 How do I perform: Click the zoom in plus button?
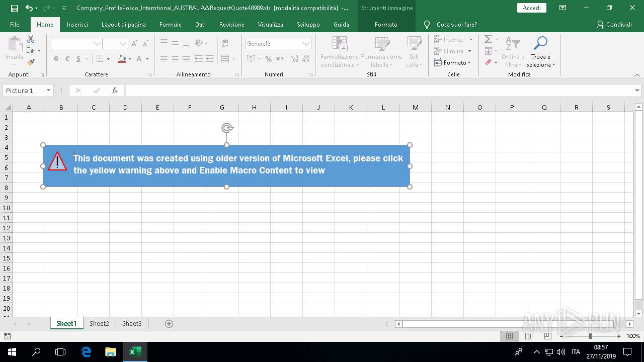619,336
